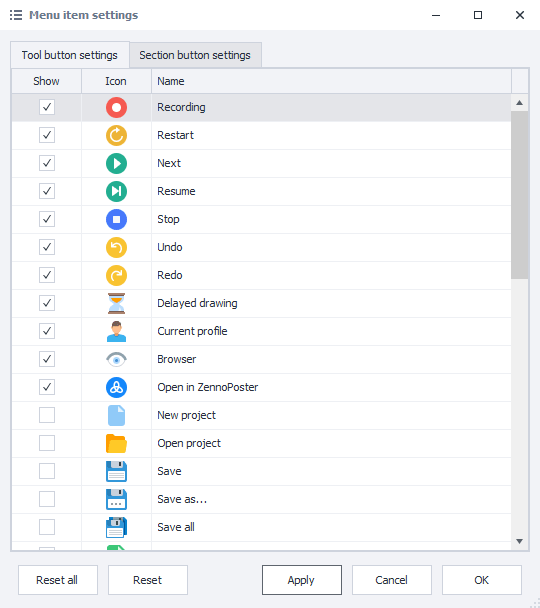Uncheck the Show box for Undo
The width and height of the screenshot is (540, 608).
click(47, 247)
